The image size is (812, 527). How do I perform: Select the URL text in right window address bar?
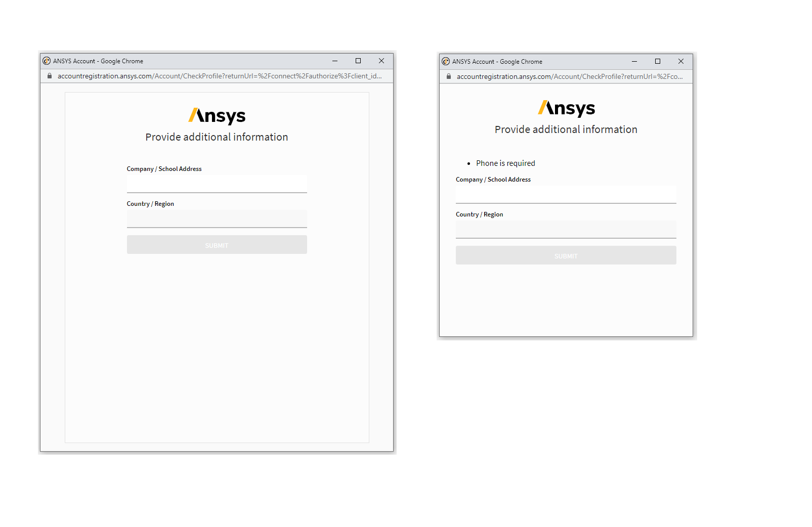pyautogui.click(x=570, y=76)
